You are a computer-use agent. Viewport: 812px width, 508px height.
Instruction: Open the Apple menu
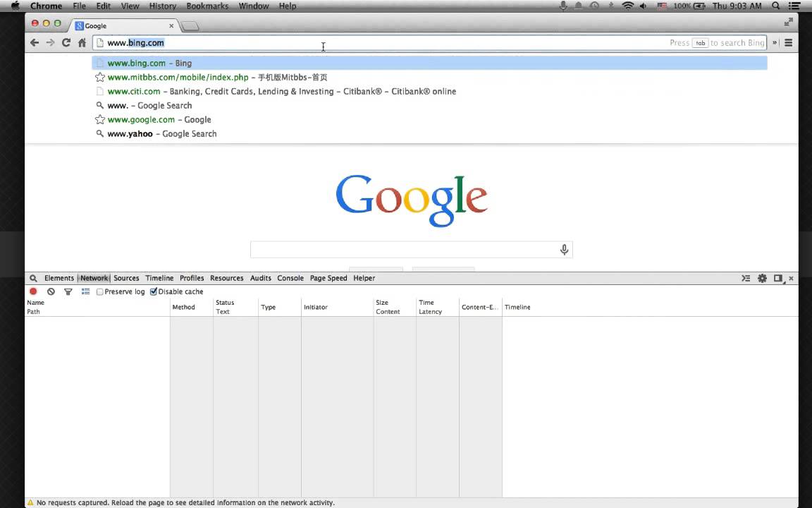pos(15,6)
